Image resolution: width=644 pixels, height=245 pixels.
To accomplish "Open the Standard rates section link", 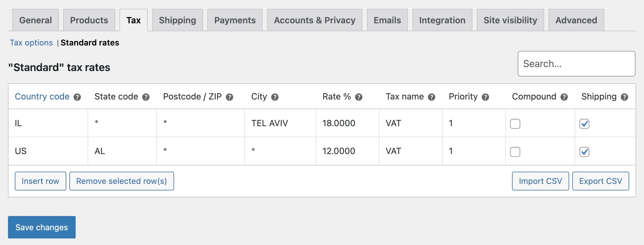I will coord(90,43).
